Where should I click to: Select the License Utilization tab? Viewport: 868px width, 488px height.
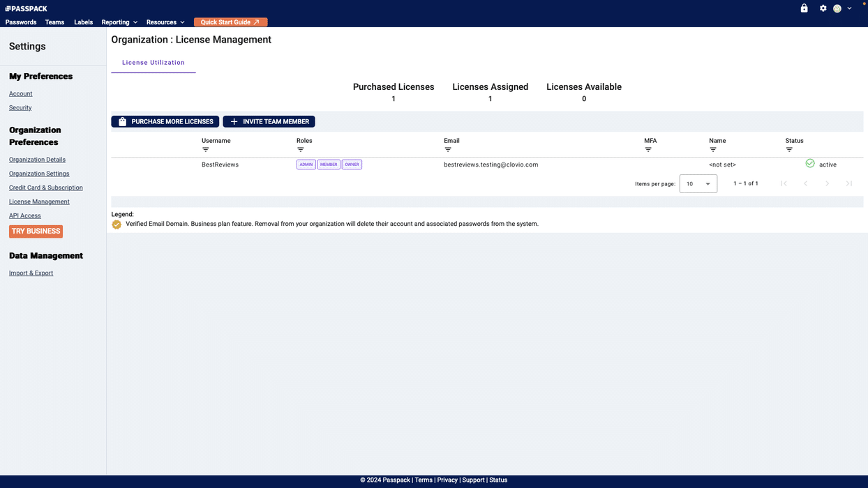(154, 63)
